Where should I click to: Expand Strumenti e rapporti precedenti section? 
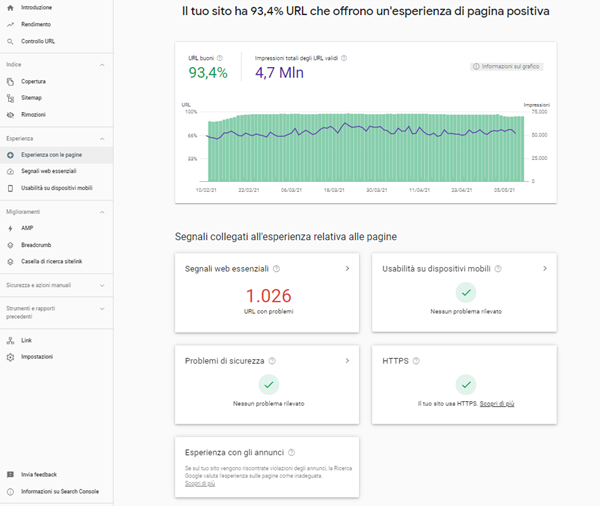click(x=102, y=309)
